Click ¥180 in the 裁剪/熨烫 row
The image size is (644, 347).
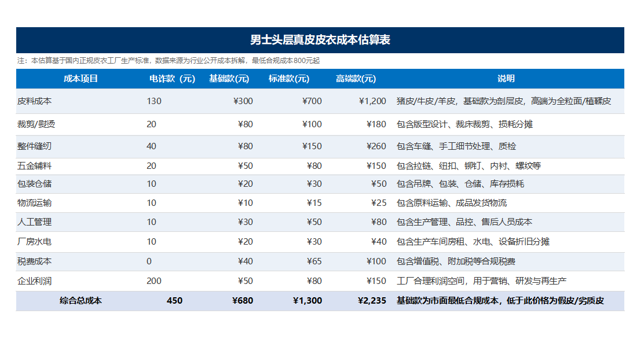point(376,124)
